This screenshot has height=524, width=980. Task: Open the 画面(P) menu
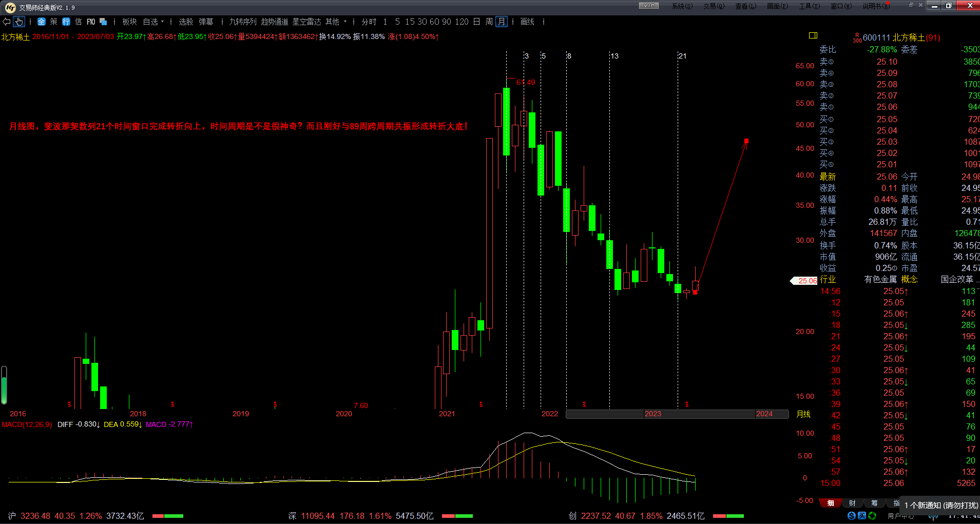(778, 6)
